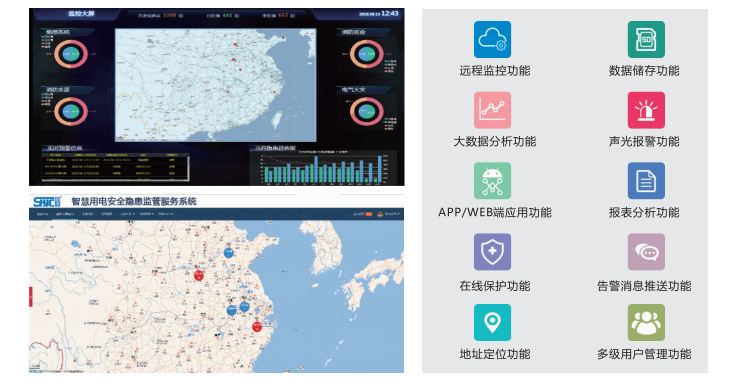Select the 多级用户管理功能 users icon
The image size is (730, 390).
[646, 323]
